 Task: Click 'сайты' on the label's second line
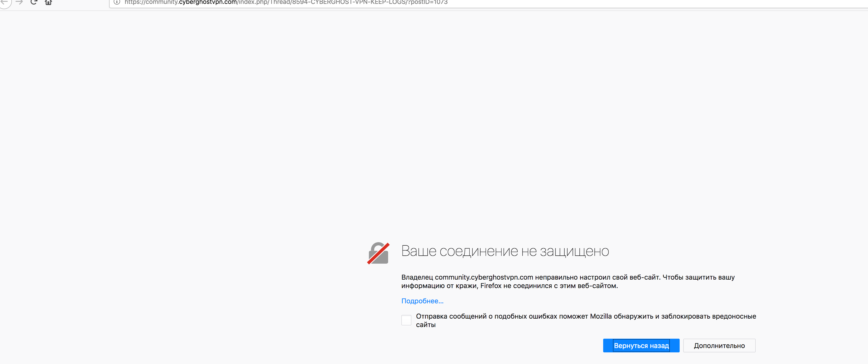coord(426,325)
